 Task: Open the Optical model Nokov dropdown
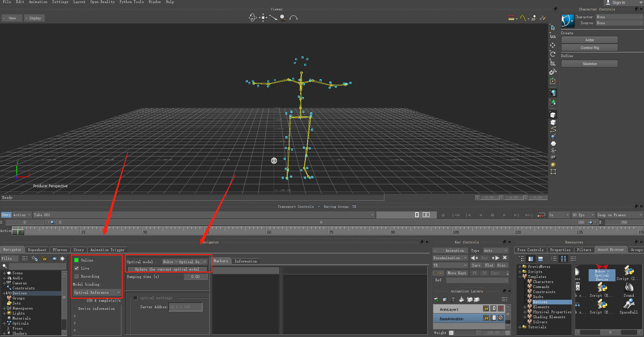[184, 262]
